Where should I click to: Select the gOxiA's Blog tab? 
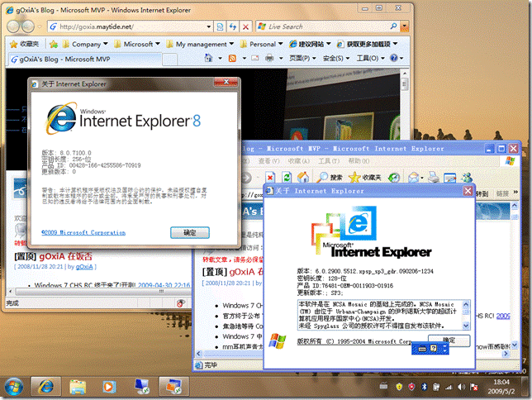(x=85, y=60)
